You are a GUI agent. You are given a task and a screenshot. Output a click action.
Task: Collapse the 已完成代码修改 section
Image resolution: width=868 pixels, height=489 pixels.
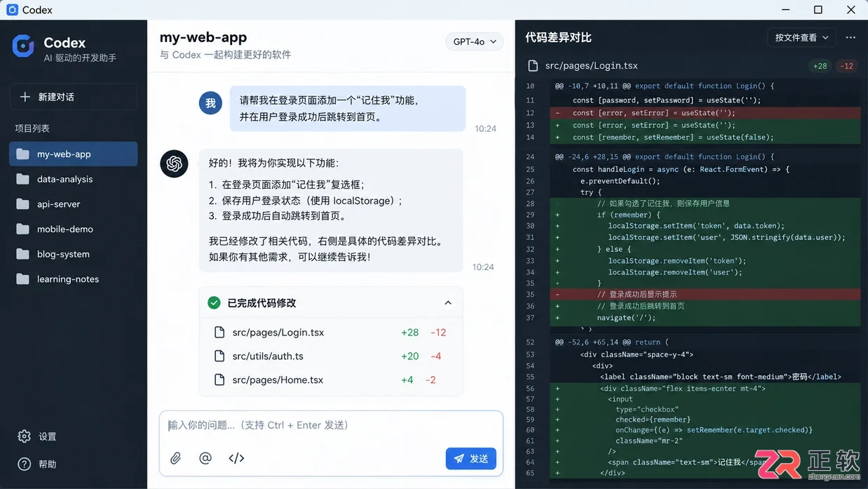coord(448,303)
